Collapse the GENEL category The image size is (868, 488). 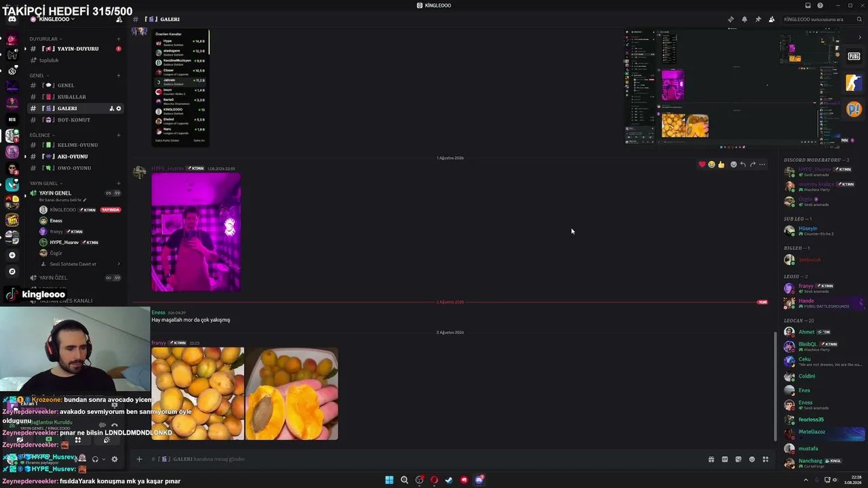click(x=39, y=75)
